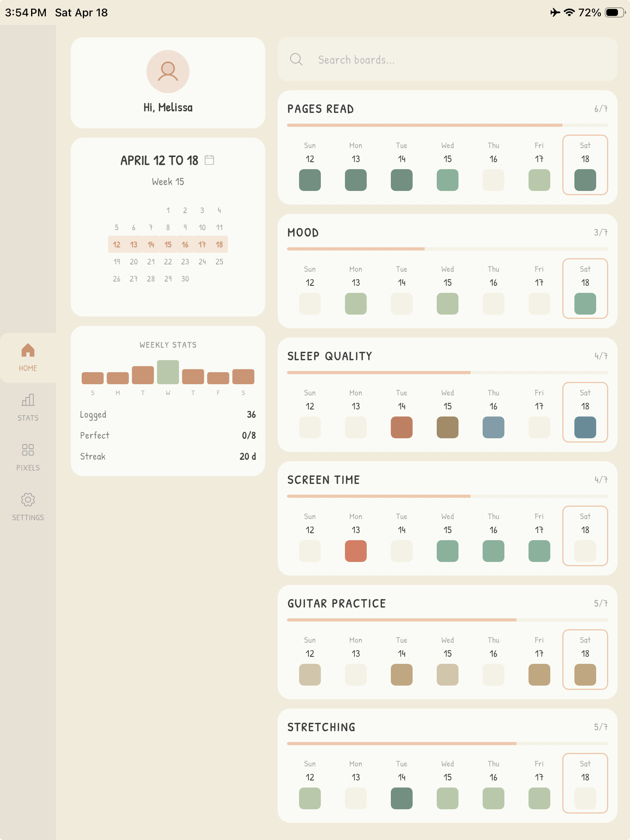Toggle Stretching pixel for Mon 13
The image size is (630, 840).
coord(356,798)
